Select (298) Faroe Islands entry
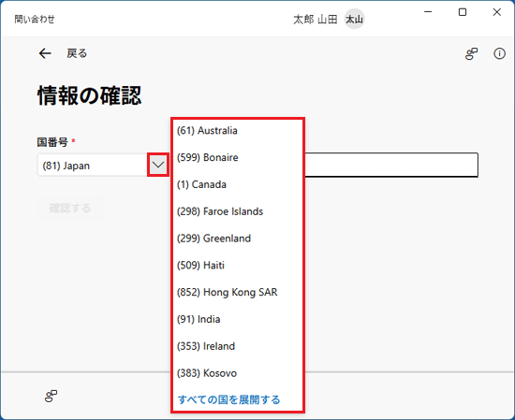The width and height of the screenshot is (515, 420). click(238, 211)
